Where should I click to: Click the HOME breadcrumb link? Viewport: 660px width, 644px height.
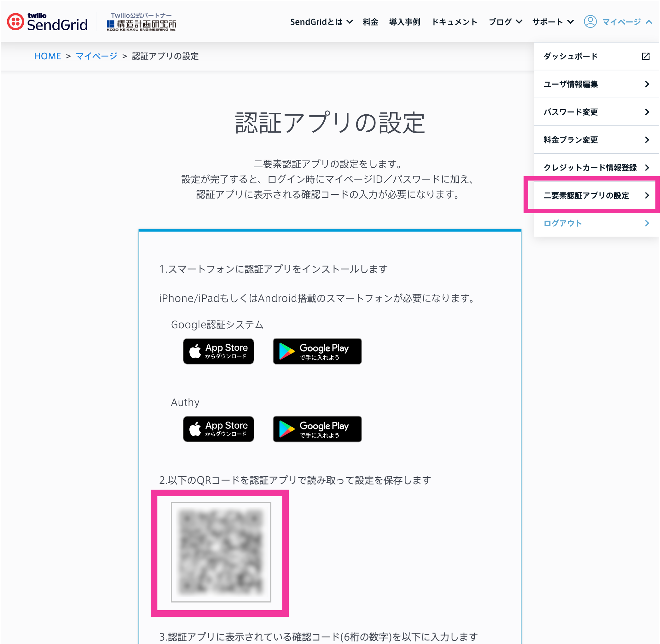(47, 56)
